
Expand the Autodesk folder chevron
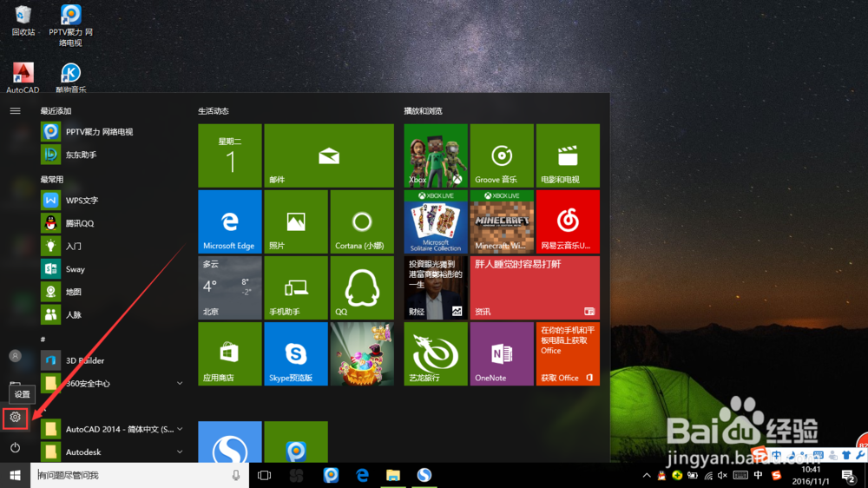(x=180, y=452)
